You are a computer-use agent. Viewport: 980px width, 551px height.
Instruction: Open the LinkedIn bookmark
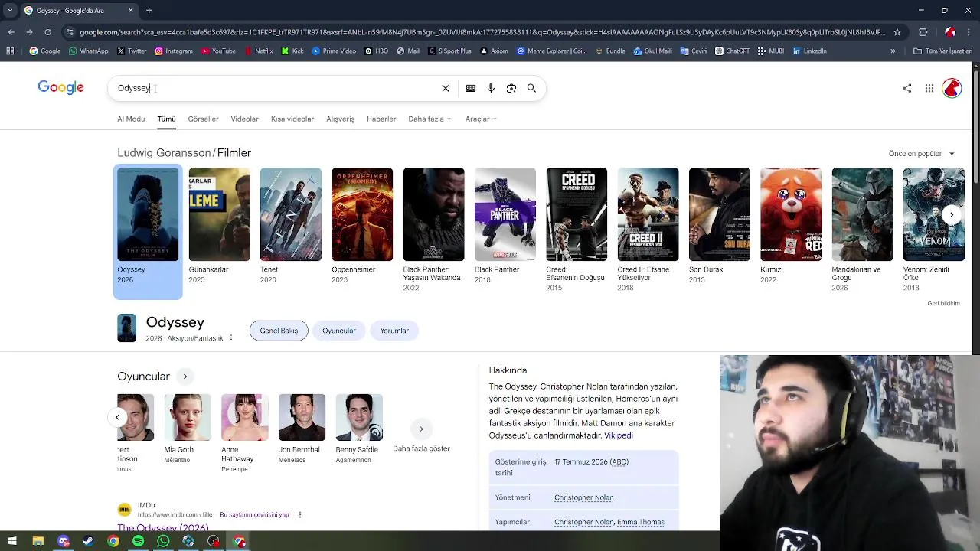[809, 51]
